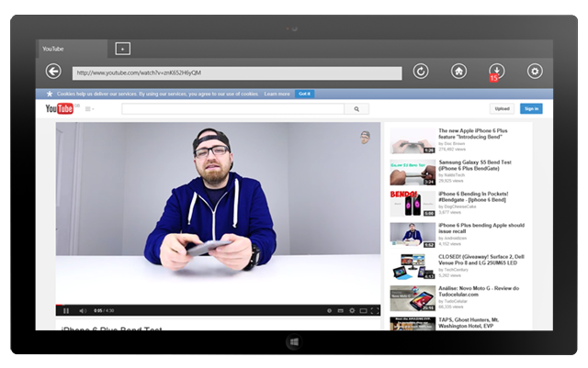Screen dimensions: 588x368
Task: Go to the browser home page icon
Action: (458, 72)
